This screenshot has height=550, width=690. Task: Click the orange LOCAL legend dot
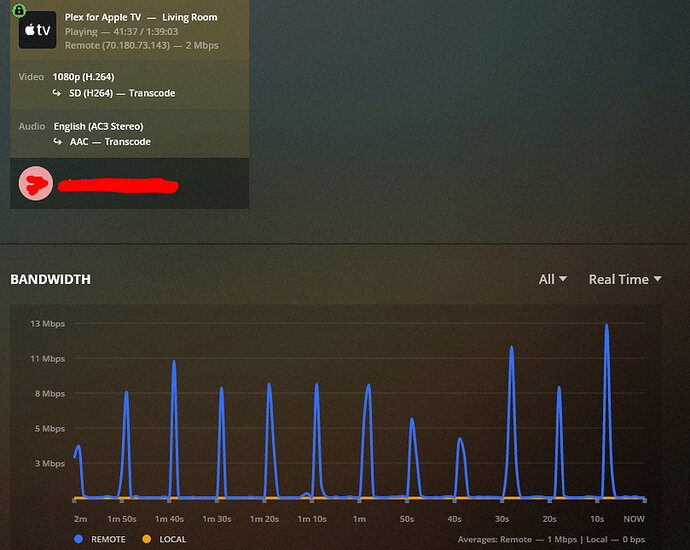pyautogui.click(x=147, y=539)
